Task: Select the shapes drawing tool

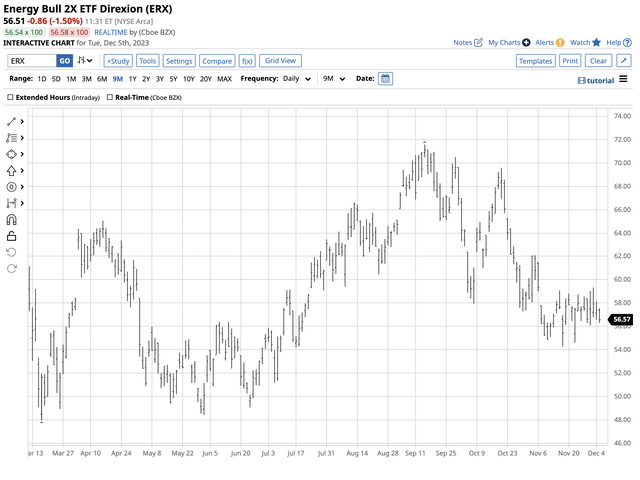Action: 11,154
